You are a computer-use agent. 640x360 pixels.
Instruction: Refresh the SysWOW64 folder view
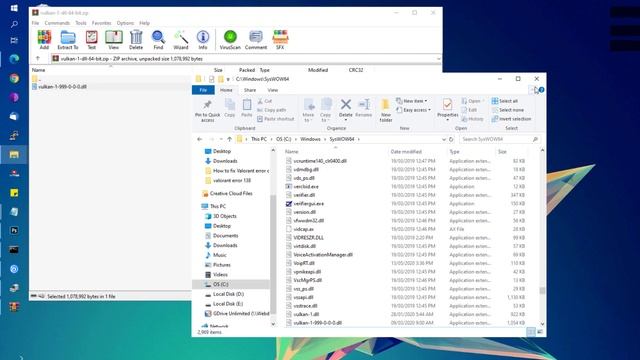tap(451, 139)
